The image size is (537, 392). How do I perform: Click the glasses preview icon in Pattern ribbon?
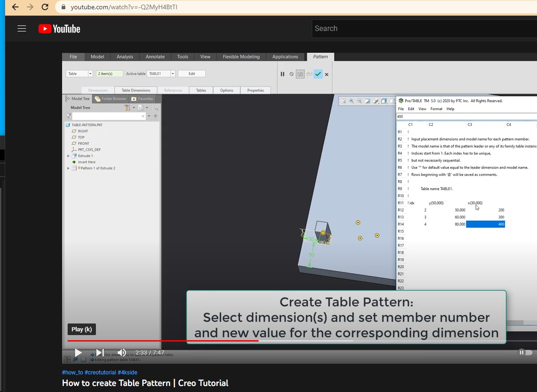click(309, 74)
